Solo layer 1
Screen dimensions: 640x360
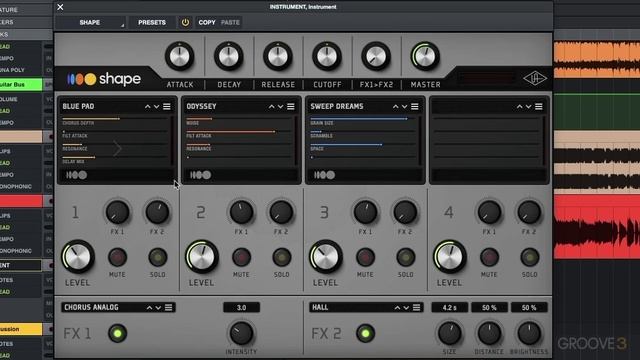click(x=158, y=257)
